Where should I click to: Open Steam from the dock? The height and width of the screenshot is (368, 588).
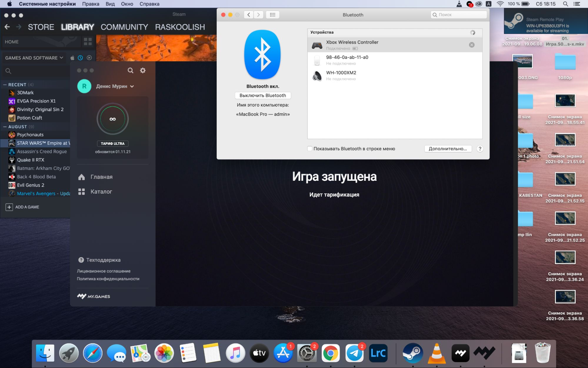coord(413,353)
